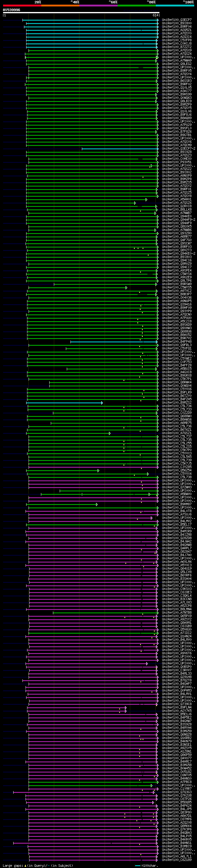Select the UniRef100_A7NWA9 label

[177, 61]
